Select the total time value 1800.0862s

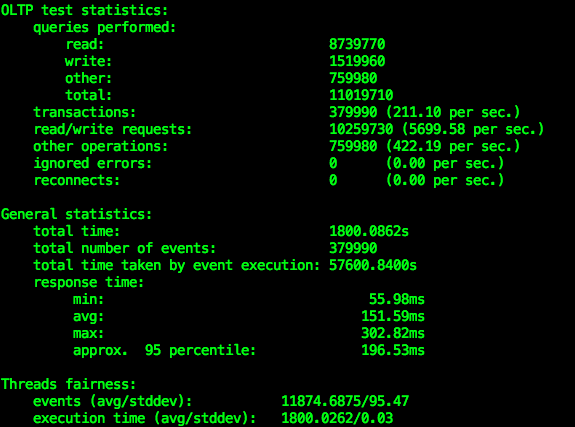point(369,231)
